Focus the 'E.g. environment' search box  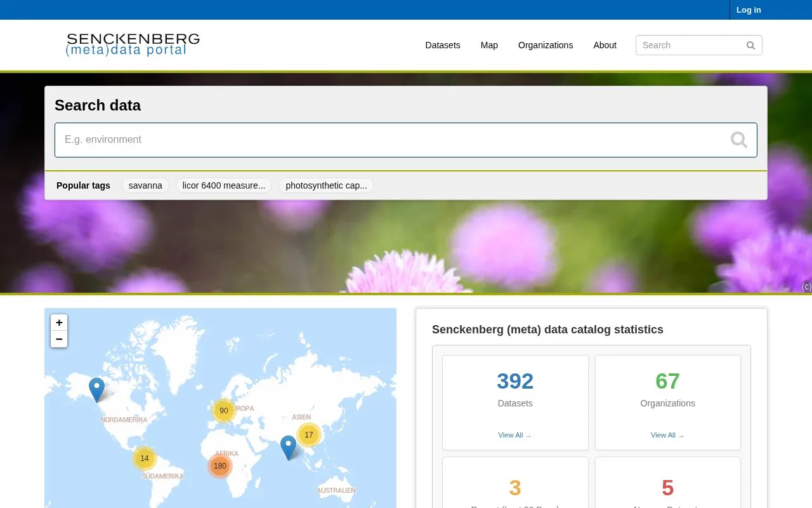406,140
